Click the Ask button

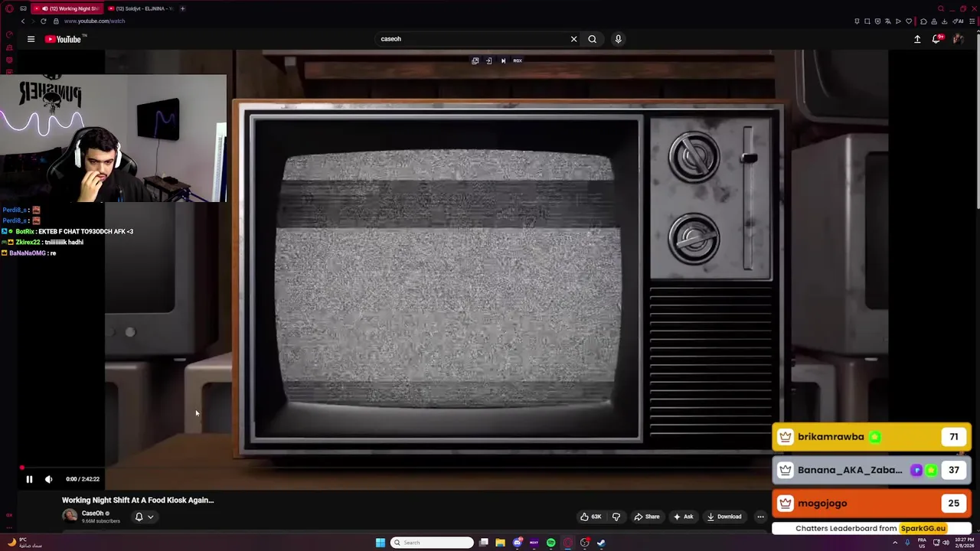click(x=683, y=517)
